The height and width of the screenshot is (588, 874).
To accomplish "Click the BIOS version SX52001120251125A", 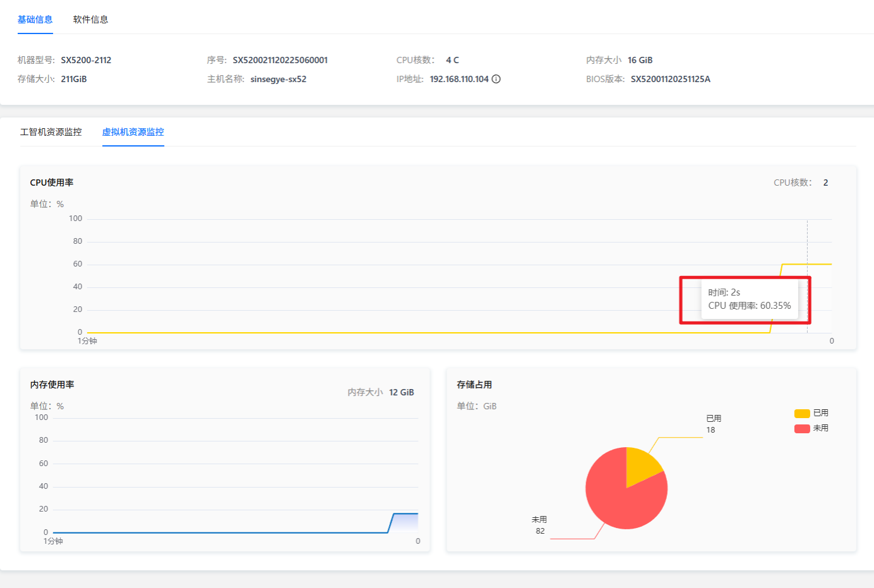I will click(x=670, y=79).
